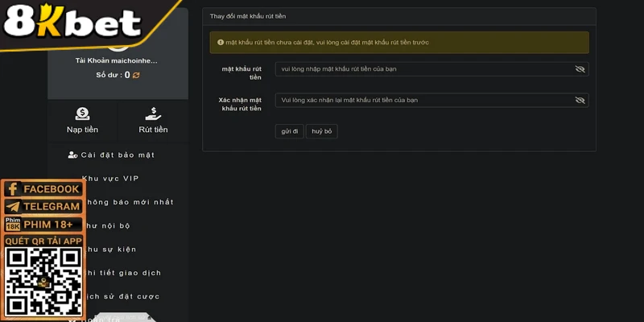644x322 pixels.
Task: Focus the mật khẩu rút tiền input
Action: click(423, 69)
